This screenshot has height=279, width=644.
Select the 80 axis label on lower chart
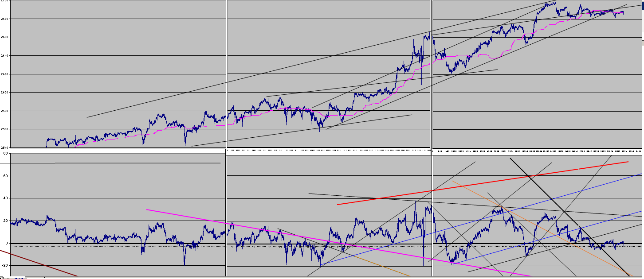coord(5,154)
